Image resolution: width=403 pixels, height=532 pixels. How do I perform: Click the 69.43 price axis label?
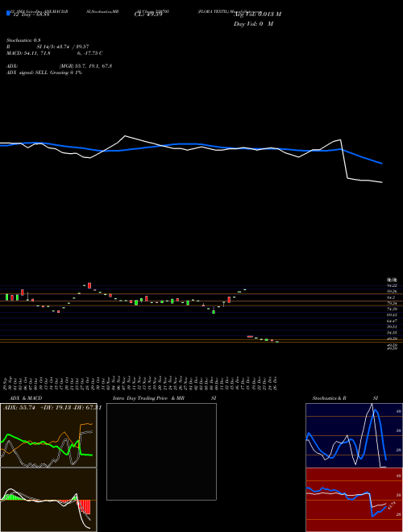392,315
